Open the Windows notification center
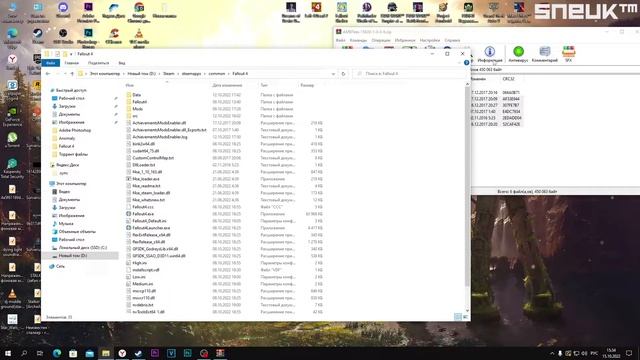This screenshot has width=640, height=360. pyautogui.click(x=629, y=353)
